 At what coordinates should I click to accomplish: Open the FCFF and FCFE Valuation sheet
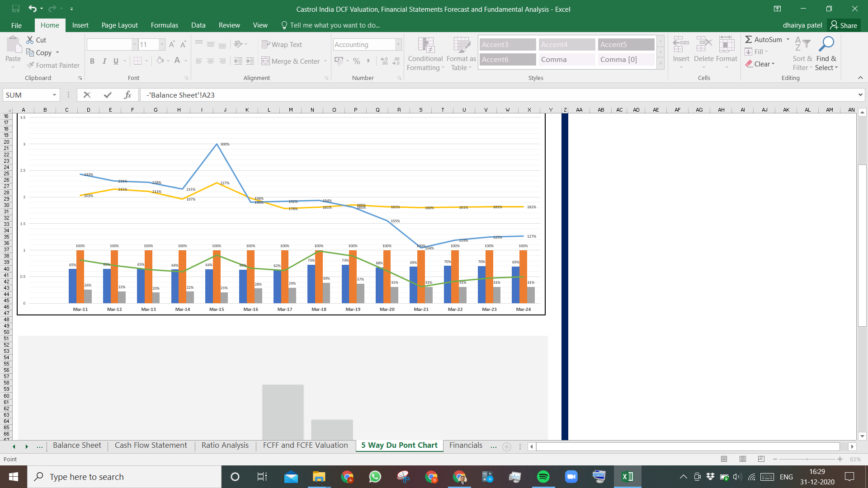(305, 446)
